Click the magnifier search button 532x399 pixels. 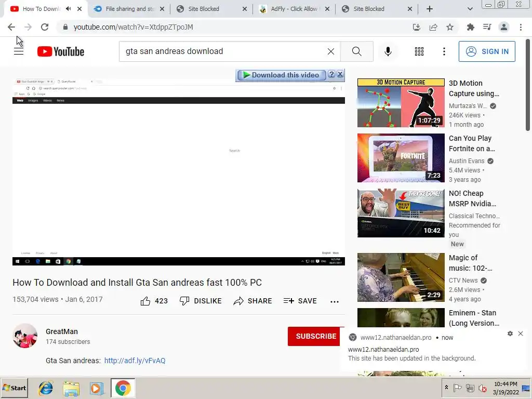[x=356, y=51]
